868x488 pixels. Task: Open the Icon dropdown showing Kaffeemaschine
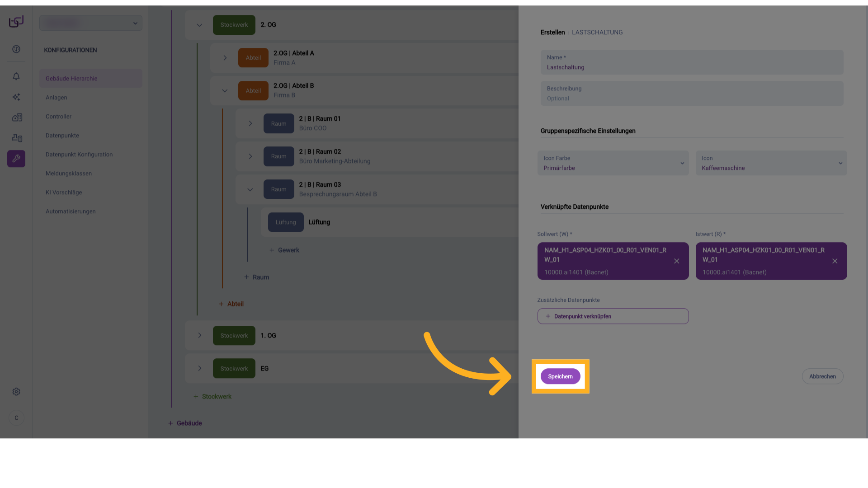(x=771, y=163)
